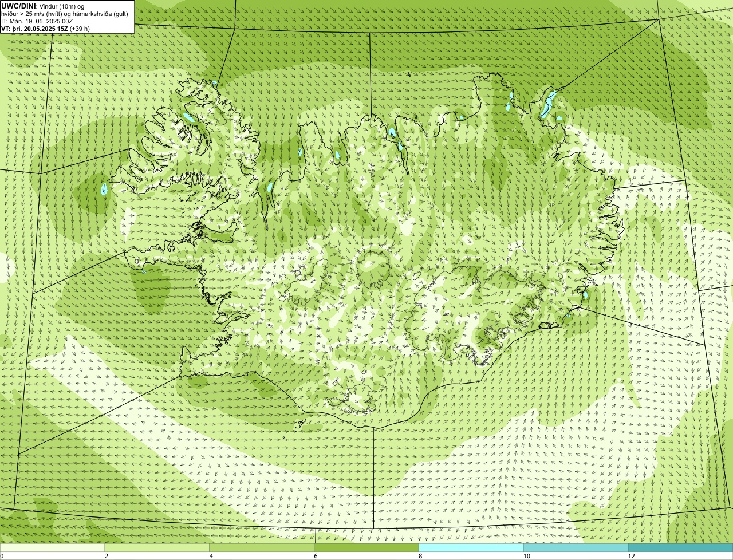Click the 0–2 m/s palest legend swatch

[52, 547]
